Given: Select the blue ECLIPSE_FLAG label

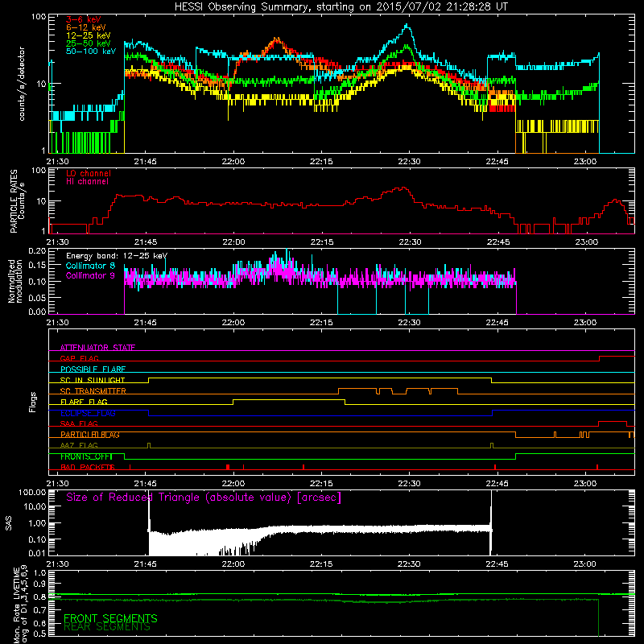Looking at the screenshot, I should coord(88,413).
